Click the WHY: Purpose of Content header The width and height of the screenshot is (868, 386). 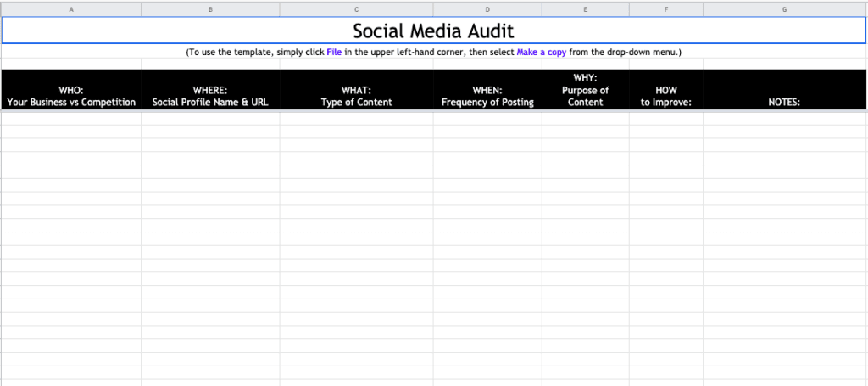click(585, 90)
